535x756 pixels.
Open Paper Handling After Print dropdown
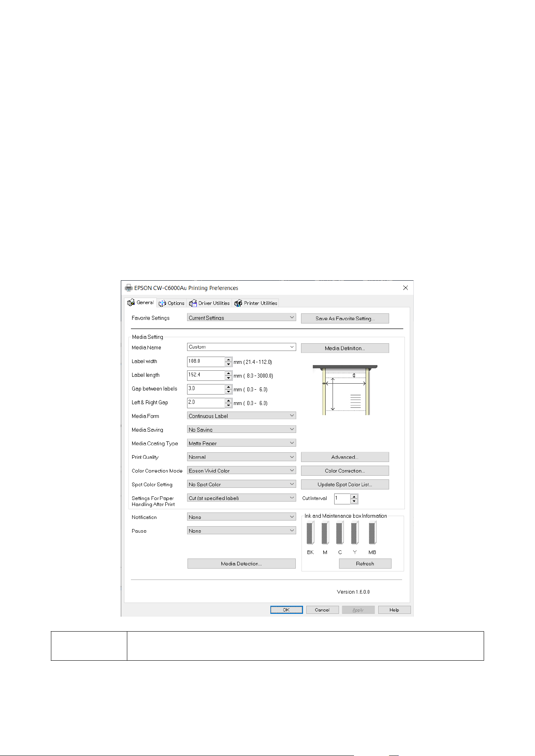coord(242,498)
